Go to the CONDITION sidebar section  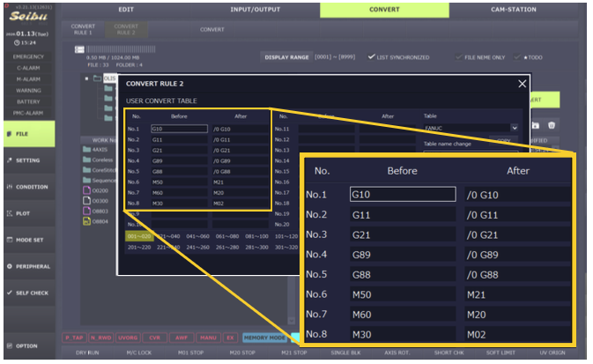[26, 187]
